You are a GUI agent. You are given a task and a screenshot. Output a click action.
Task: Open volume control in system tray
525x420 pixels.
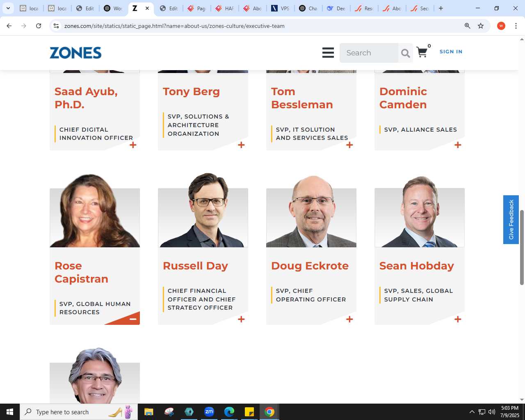pos(492,412)
